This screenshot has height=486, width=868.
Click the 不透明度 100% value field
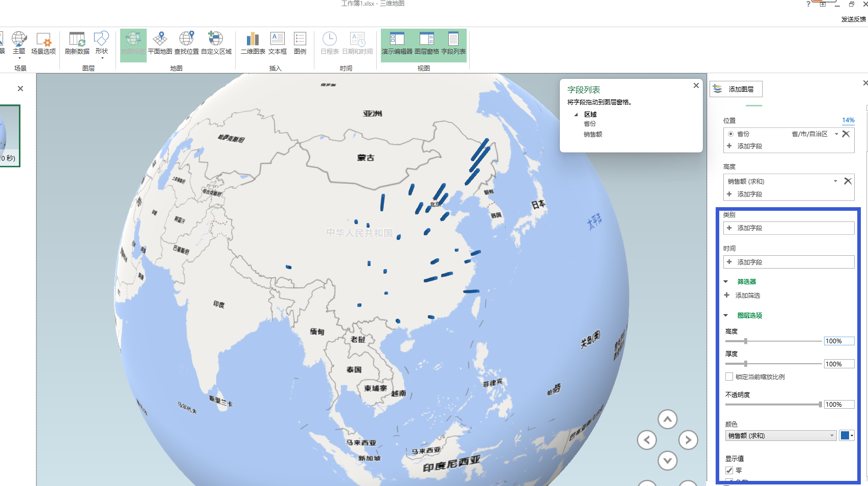[x=839, y=405]
